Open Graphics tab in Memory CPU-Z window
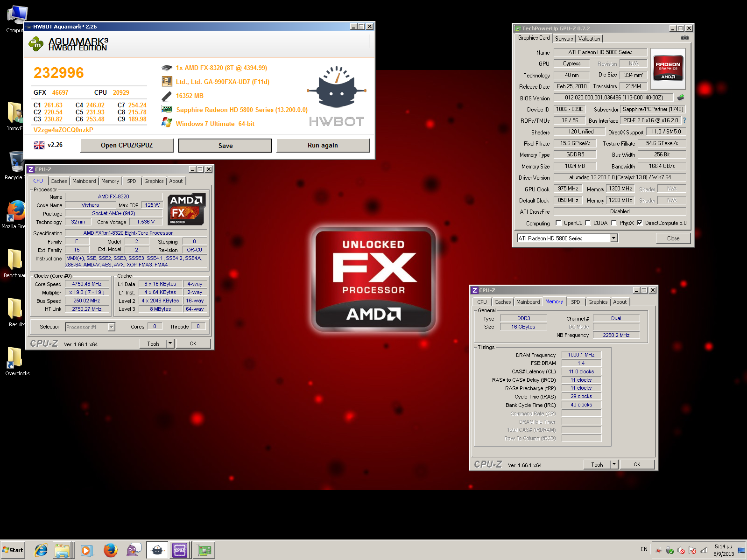The image size is (747, 560). tap(598, 302)
